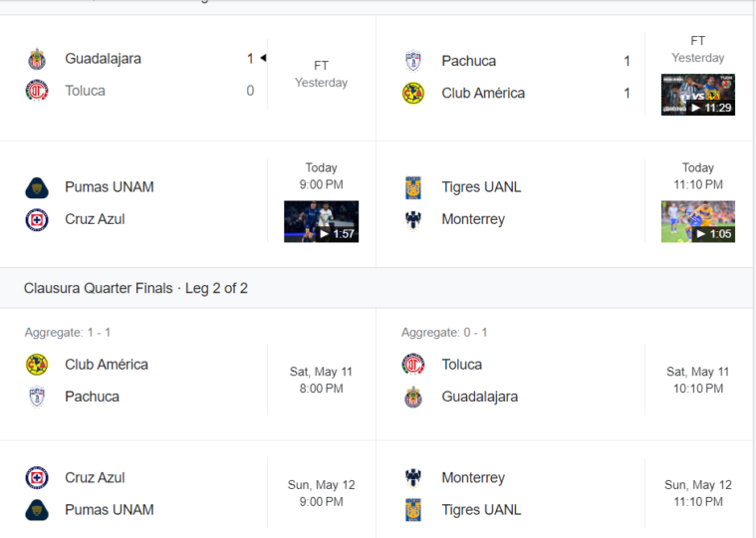Open the Club América vs Pachuca May 11 fixture
756x538 pixels.
[x=188, y=375]
